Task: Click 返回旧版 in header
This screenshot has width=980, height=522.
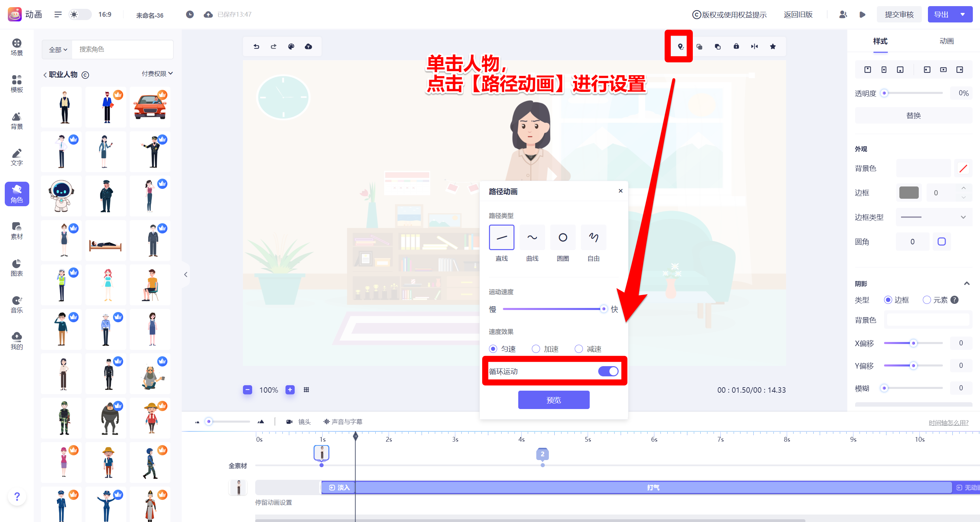Action: pyautogui.click(x=798, y=14)
